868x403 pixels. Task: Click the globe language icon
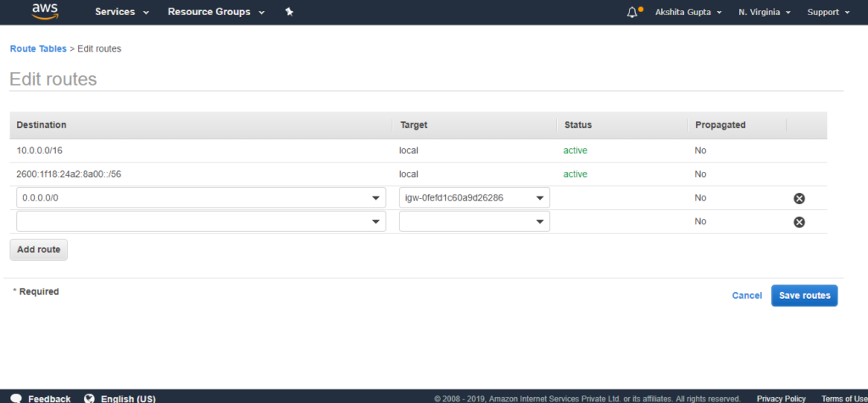point(90,399)
